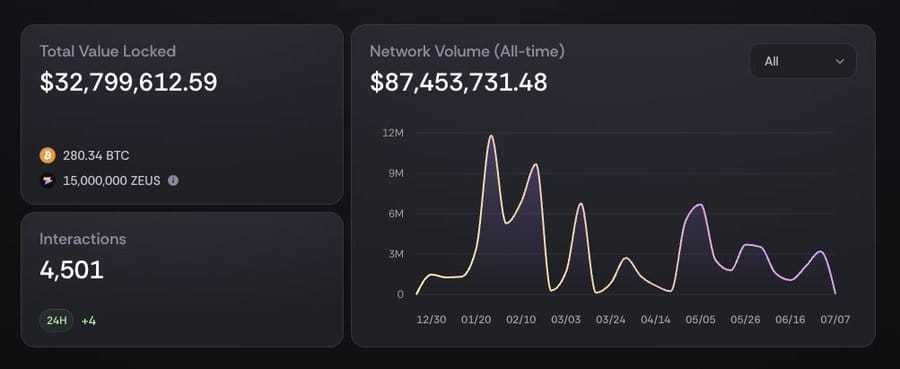Click the 280.34 BTC amount
This screenshot has height=369, width=900.
96,156
